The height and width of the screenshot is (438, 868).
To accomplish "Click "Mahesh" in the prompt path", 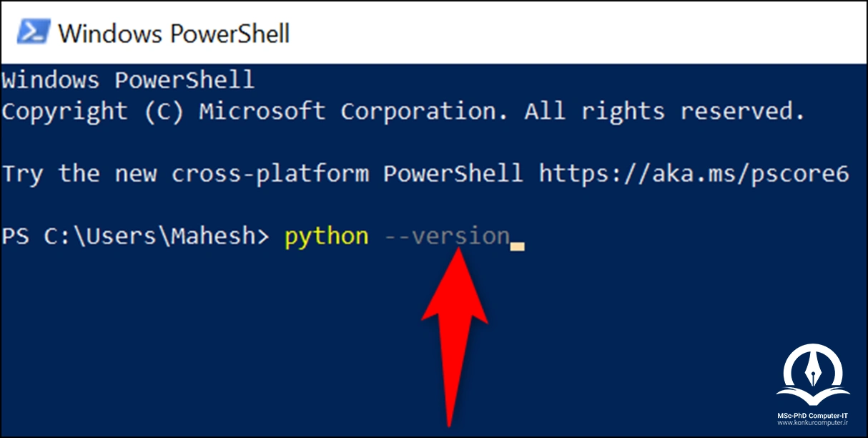I will (212, 236).
